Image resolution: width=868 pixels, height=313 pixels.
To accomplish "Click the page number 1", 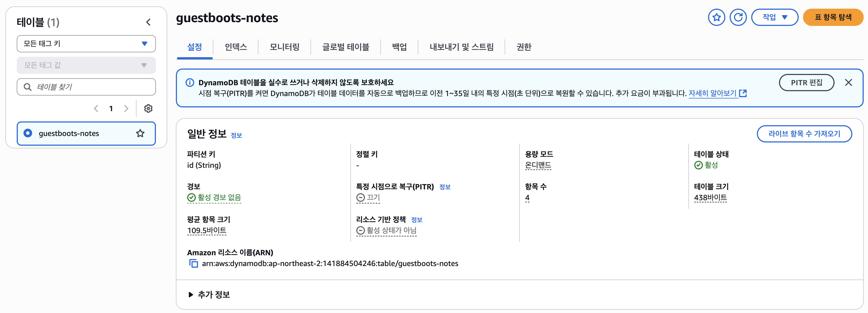I will tap(111, 108).
